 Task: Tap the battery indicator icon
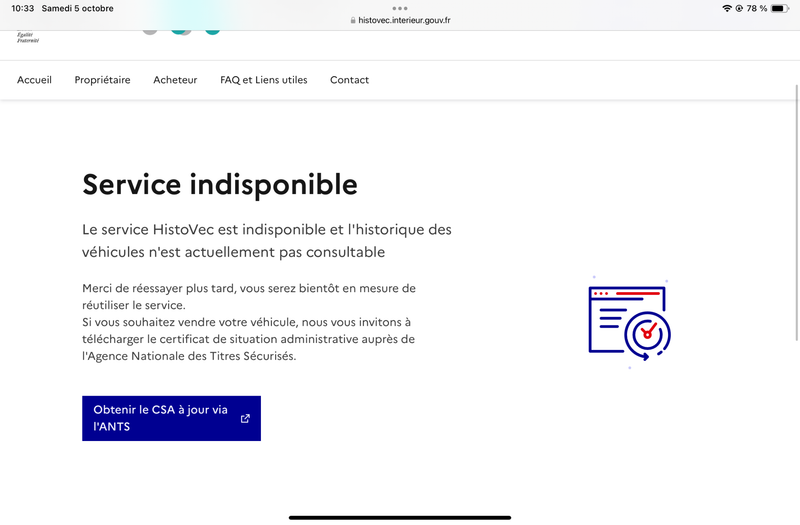(780, 8)
